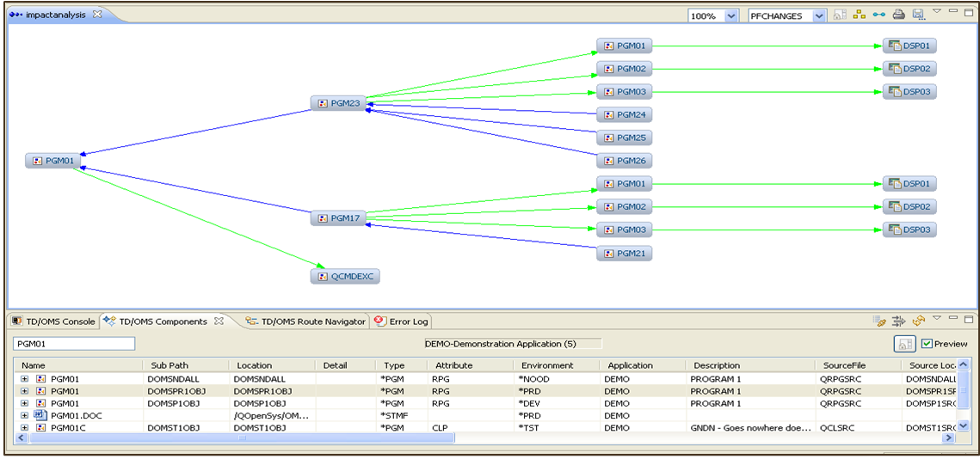Viewport: 980px width, 459px height.
Task: Select the PGM24 node
Action: click(625, 114)
